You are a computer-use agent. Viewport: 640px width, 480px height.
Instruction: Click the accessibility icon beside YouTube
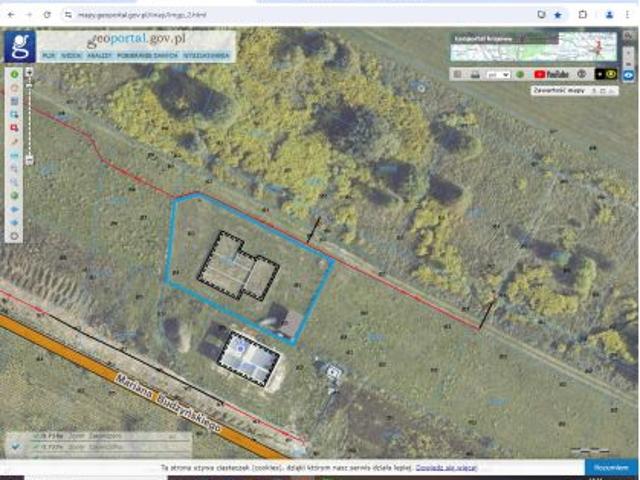click(x=582, y=74)
